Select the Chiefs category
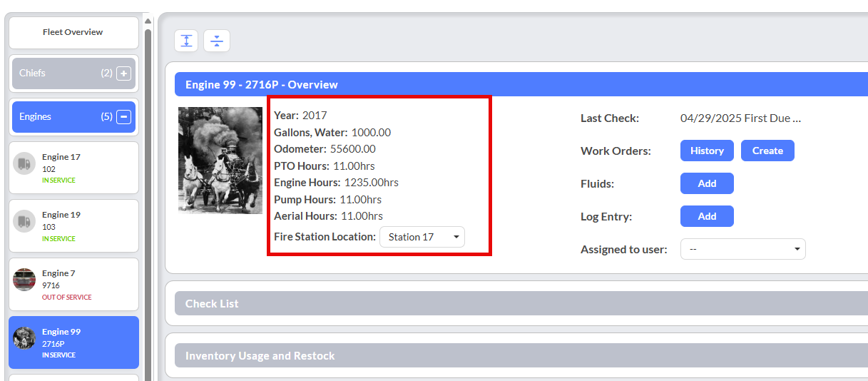Image resolution: width=868 pixels, height=381 pixels. [57, 73]
